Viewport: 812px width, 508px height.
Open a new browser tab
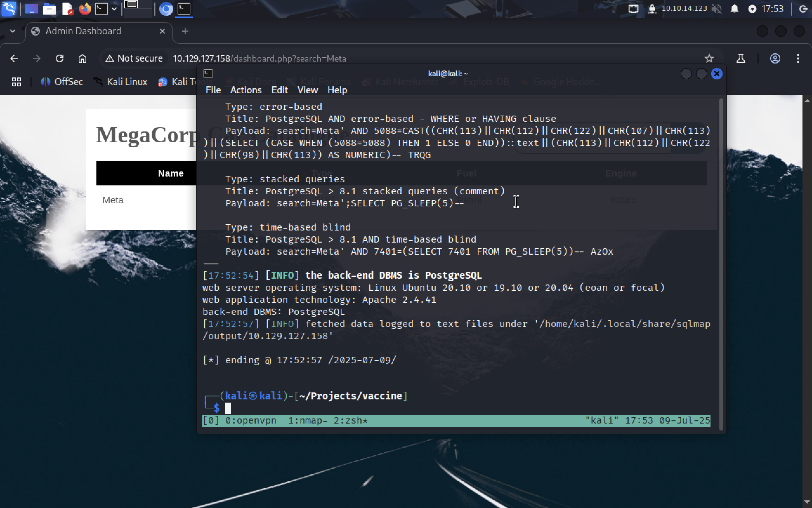[x=185, y=31]
